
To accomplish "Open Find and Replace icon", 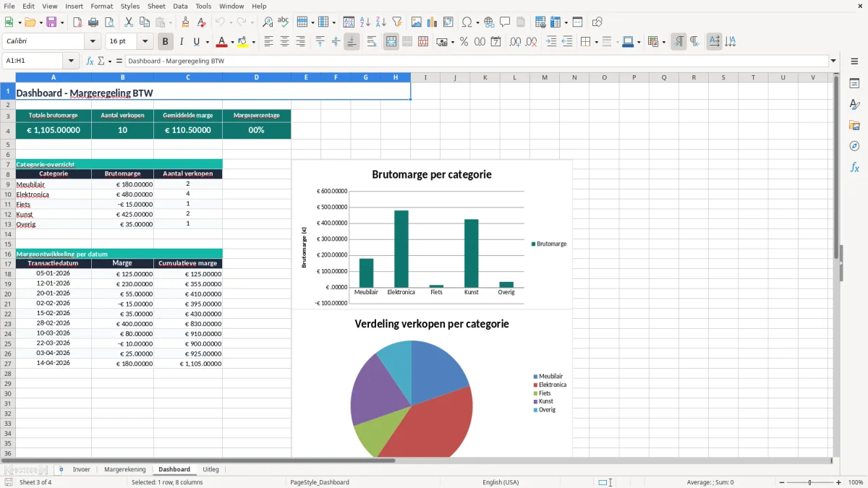I will click(268, 22).
